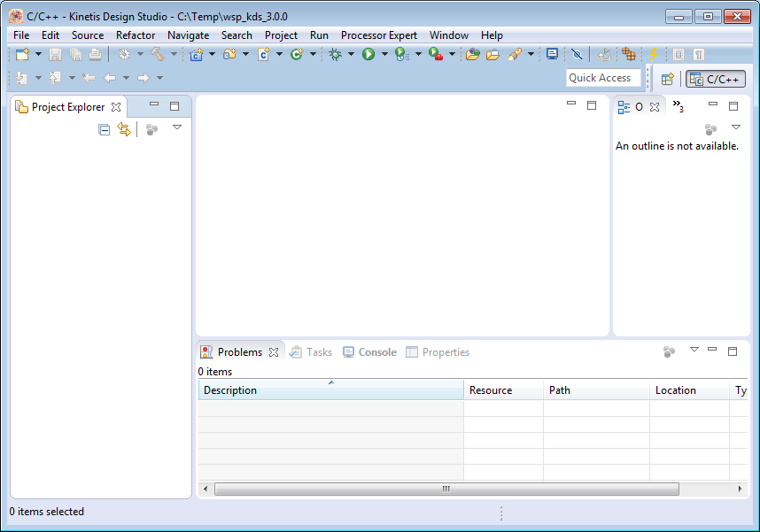The image size is (760, 532).
Task: Click the New C++ Class icon
Action: click(296, 55)
